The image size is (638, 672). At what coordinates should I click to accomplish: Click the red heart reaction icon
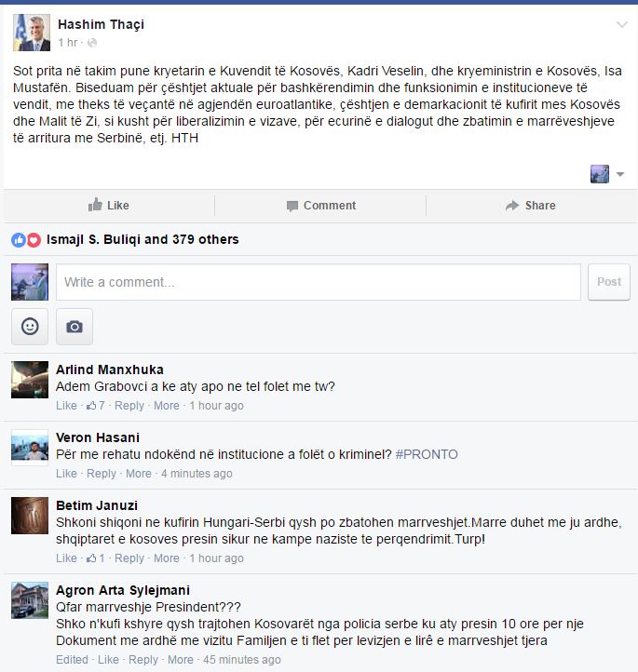click(34, 240)
